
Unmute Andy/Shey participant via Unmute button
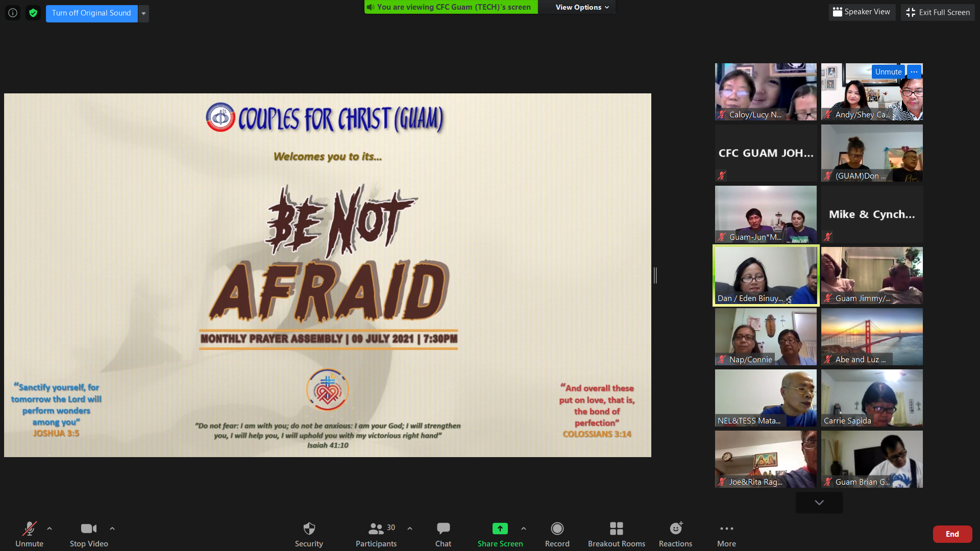(x=888, y=72)
